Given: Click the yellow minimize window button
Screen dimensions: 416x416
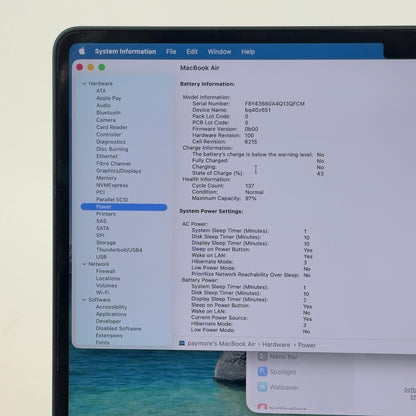Looking at the screenshot, I should coord(91,67).
